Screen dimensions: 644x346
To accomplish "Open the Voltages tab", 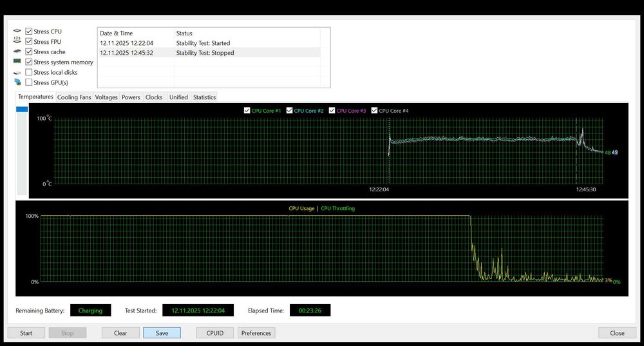I will [106, 97].
